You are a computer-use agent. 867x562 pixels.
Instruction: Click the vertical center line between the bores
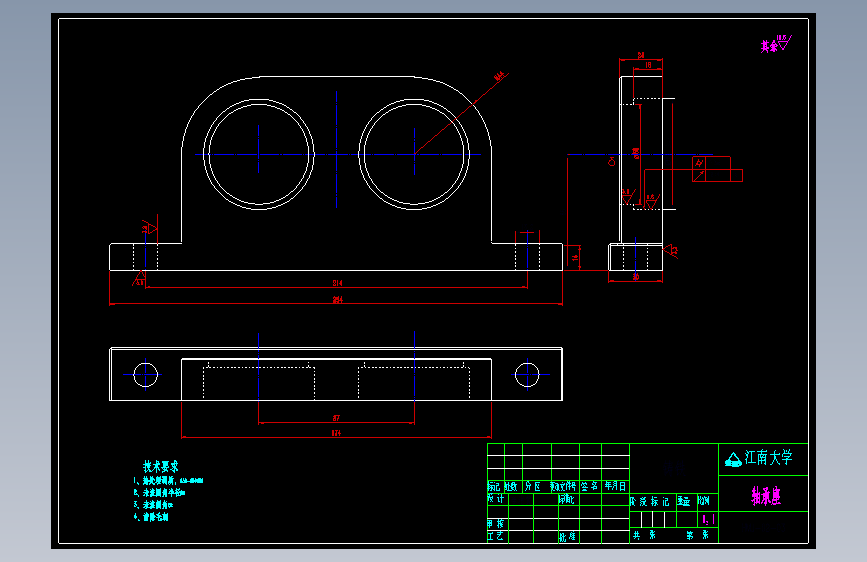[336, 149]
